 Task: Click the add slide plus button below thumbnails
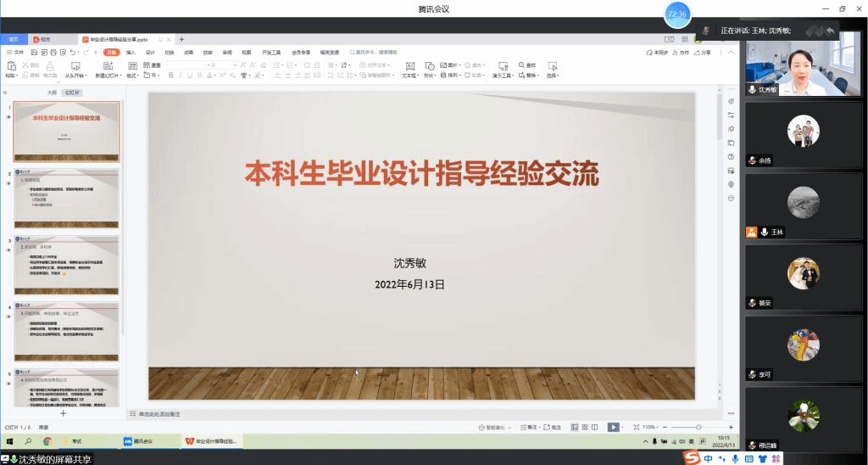pyautogui.click(x=63, y=413)
